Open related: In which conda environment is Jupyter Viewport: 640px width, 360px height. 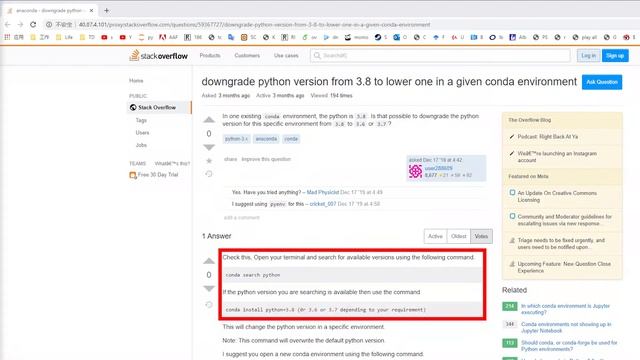click(565, 309)
